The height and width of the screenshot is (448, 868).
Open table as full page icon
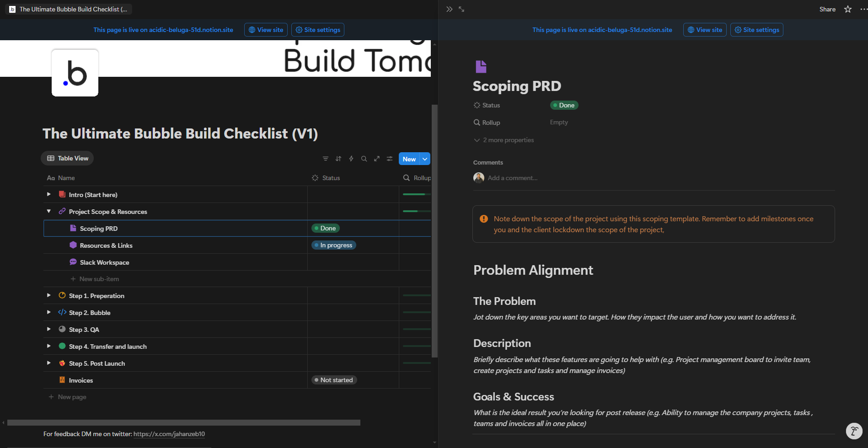point(377,159)
